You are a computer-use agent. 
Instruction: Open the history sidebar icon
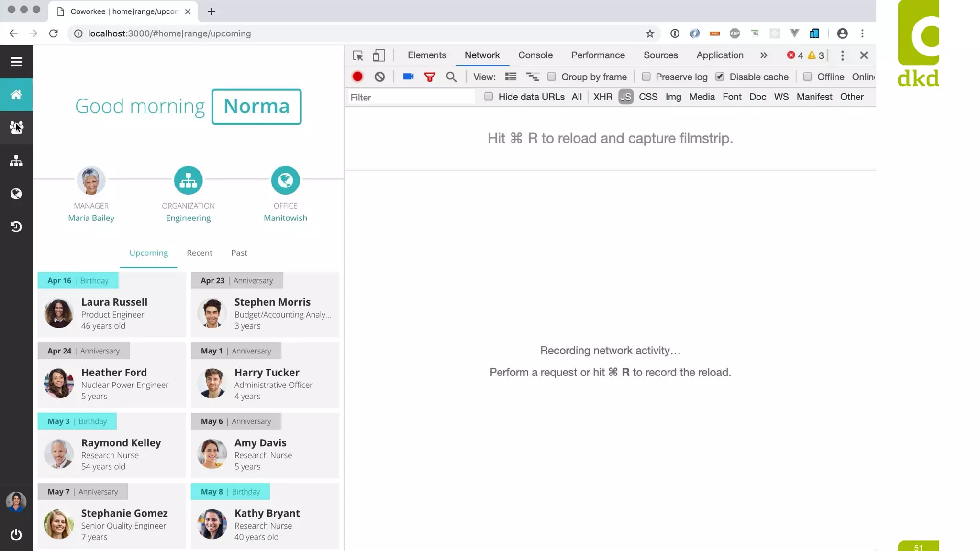coord(16,227)
